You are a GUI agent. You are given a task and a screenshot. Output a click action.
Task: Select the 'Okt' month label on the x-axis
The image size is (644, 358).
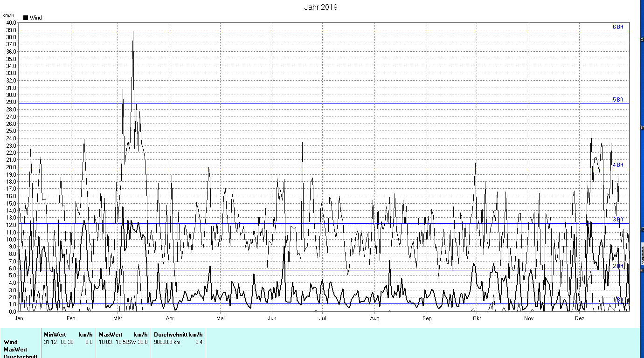pyautogui.click(x=477, y=319)
